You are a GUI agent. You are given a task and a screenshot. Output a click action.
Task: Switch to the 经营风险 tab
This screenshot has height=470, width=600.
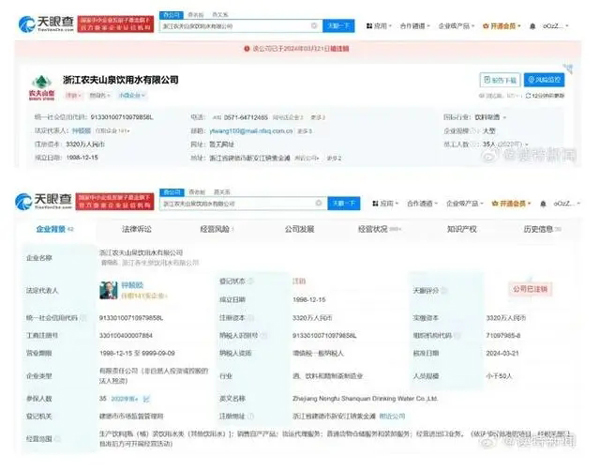(217, 229)
